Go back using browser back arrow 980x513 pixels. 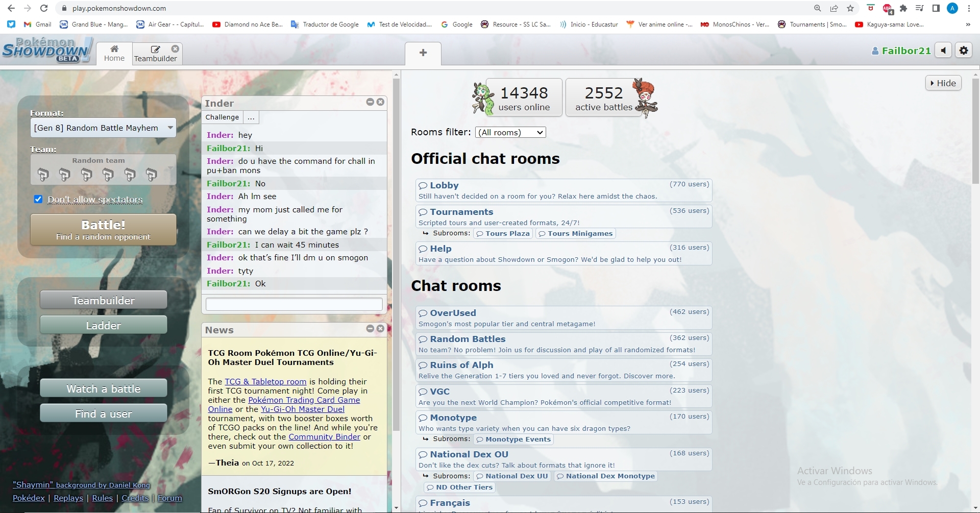[x=11, y=8]
